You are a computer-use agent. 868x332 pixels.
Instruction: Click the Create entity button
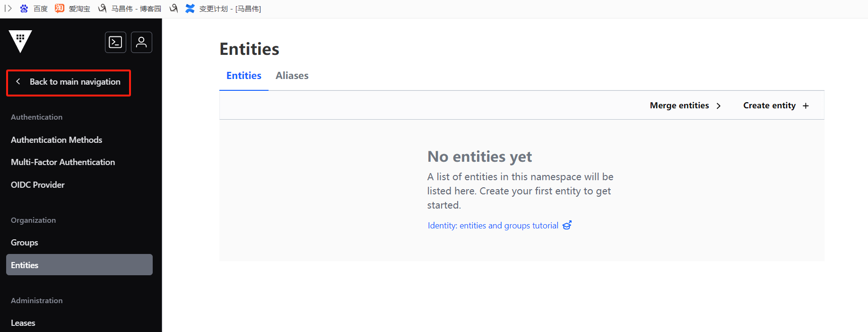pos(769,105)
